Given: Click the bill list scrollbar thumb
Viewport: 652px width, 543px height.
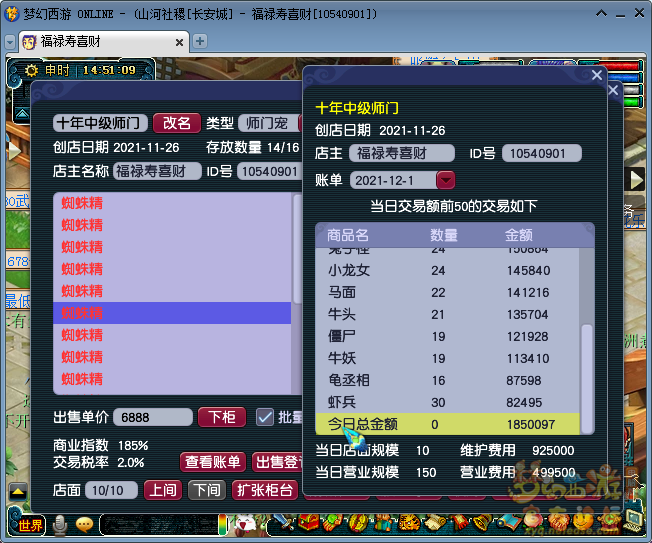Looking at the screenshot, I should click(587, 378).
